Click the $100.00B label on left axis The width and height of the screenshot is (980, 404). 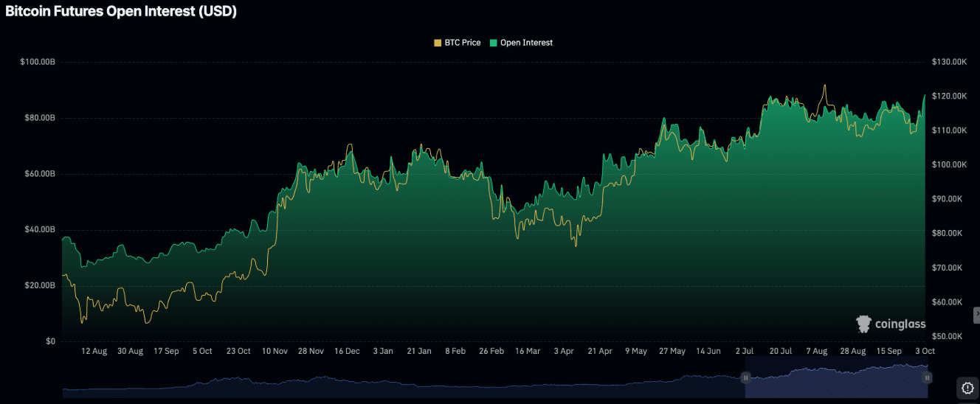point(38,62)
